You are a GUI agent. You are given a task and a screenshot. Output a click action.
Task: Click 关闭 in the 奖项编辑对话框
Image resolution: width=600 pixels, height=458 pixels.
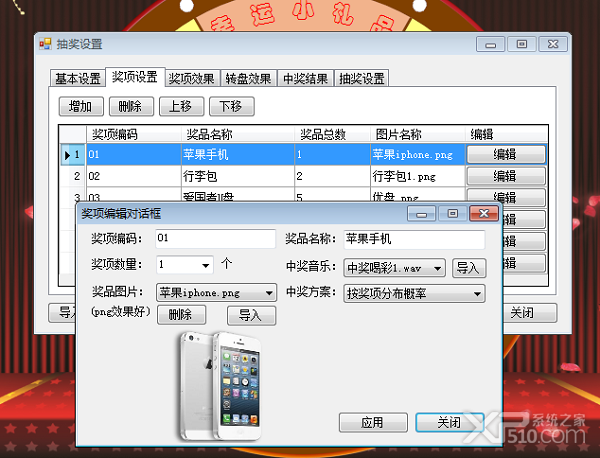tap(450, 422)
